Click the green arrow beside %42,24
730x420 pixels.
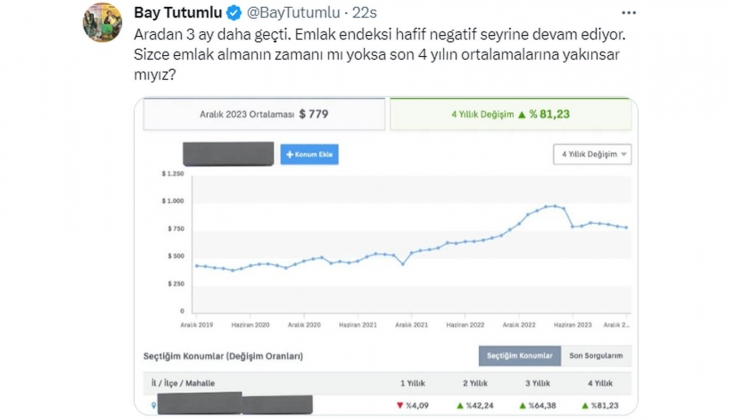point(459,405)
